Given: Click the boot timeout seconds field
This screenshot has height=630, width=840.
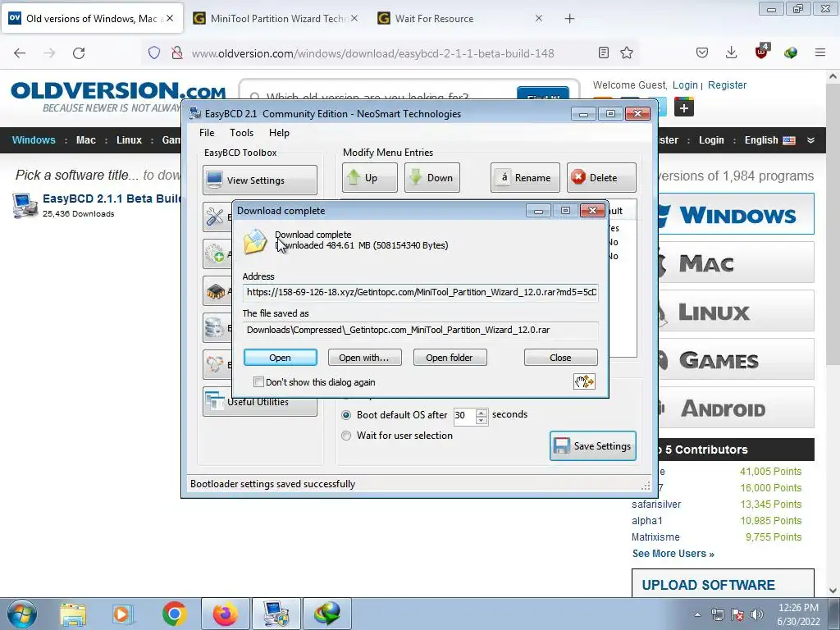Looking at the screenshot, I should pyautogui.click(x=464, y=415).
